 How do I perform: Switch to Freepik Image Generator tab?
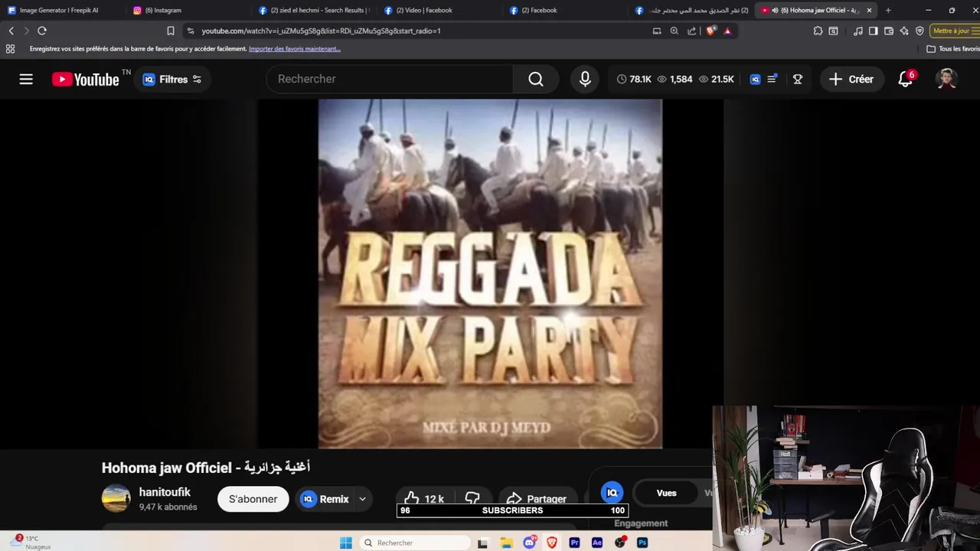60,10
